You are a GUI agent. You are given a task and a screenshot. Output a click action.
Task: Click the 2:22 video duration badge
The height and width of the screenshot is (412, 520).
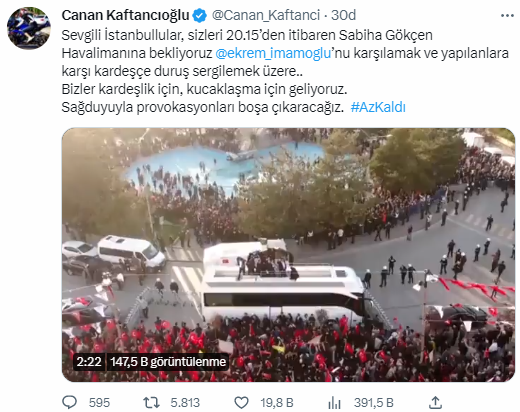point(89,362)
